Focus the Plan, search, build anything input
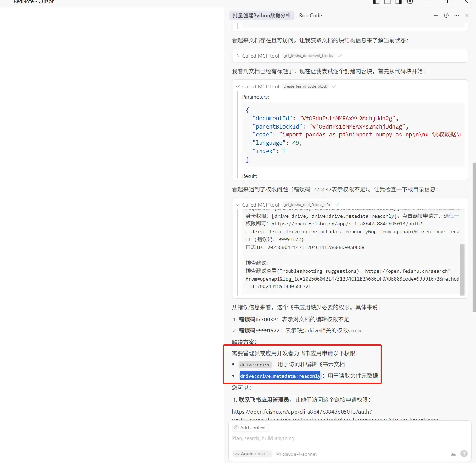 [x=350, y=438]
